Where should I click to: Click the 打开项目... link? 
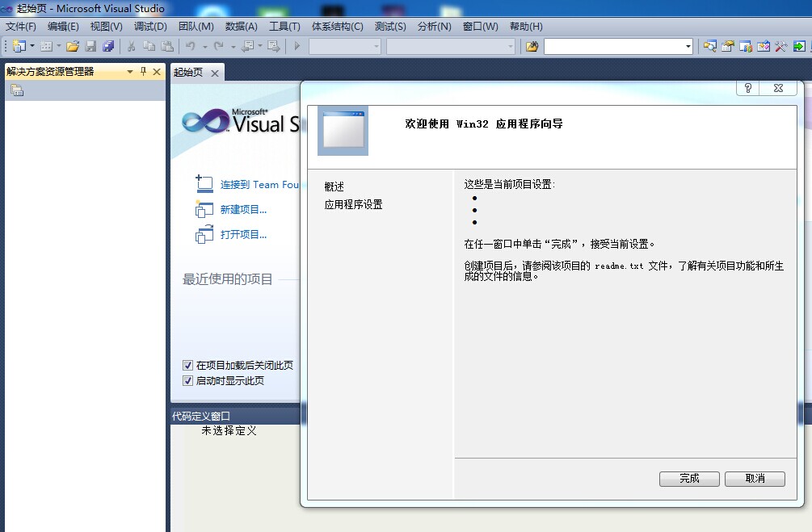click(243, 234)
